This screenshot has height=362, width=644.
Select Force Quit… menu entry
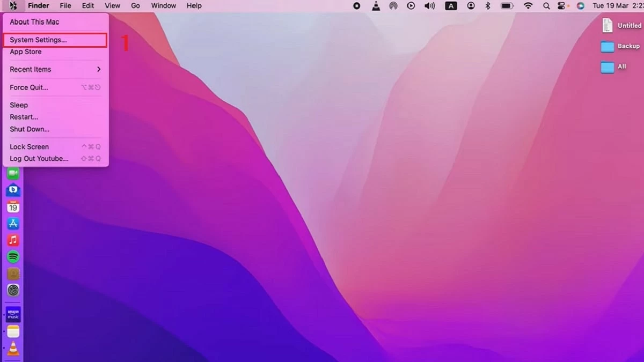pyautogui.click(x=29, y=87)
